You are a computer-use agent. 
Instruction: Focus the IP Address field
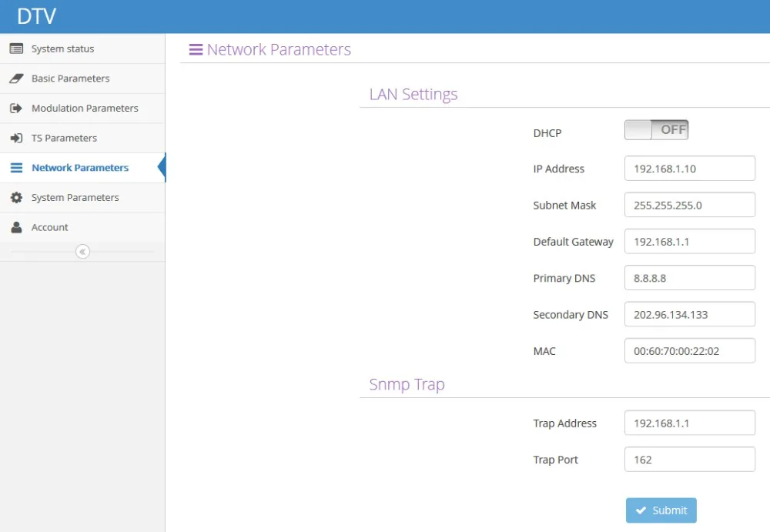(x=689, y=169)
